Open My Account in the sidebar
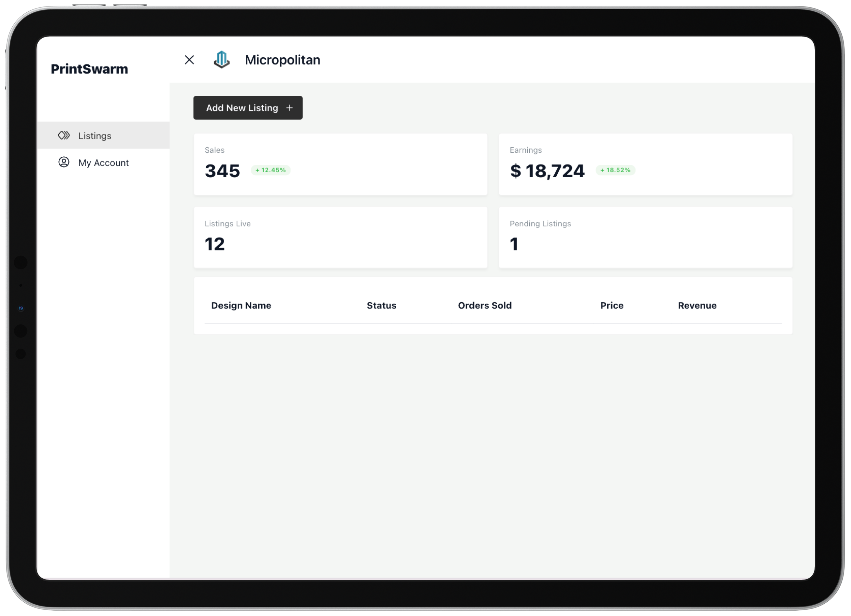This screenshot has width=851, height=616. pyautogui.click(x=103, y=163)
